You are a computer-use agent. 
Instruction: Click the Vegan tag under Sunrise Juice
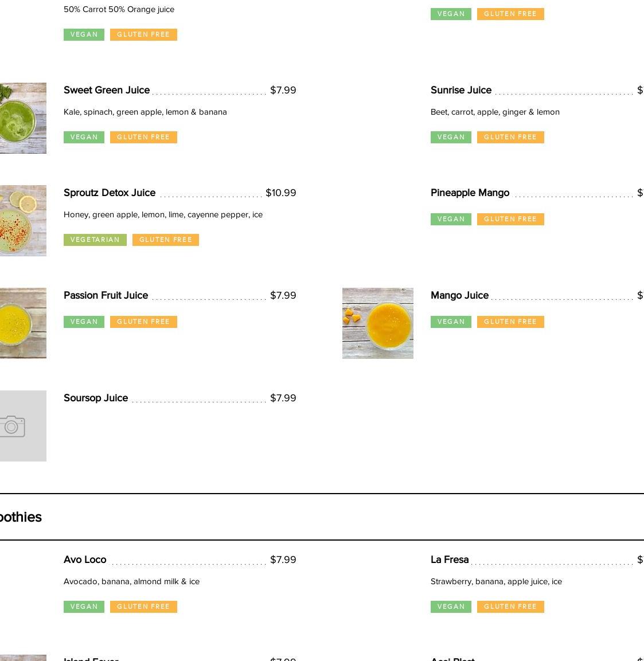click(x=451, y=137)
